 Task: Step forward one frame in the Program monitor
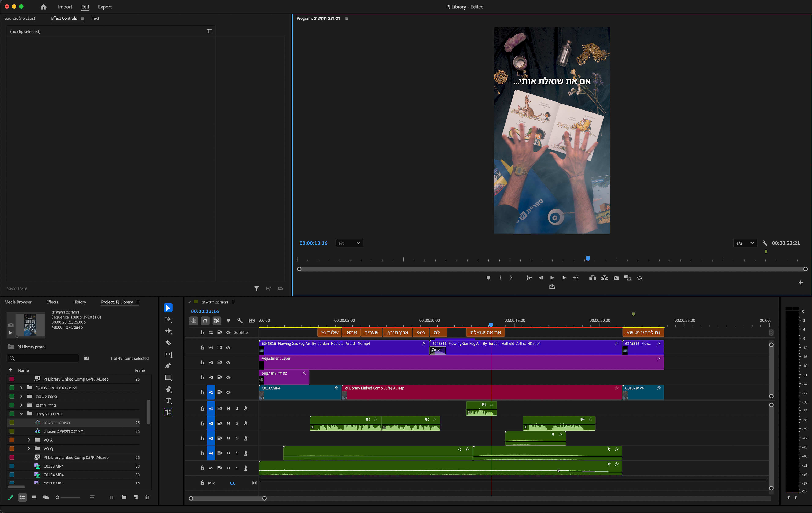tap(564, 278)
